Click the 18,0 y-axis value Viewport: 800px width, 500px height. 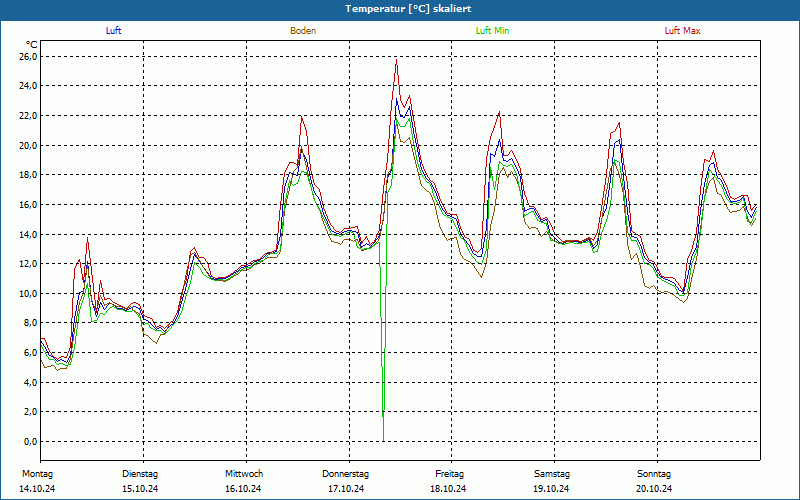click(28, 175)
